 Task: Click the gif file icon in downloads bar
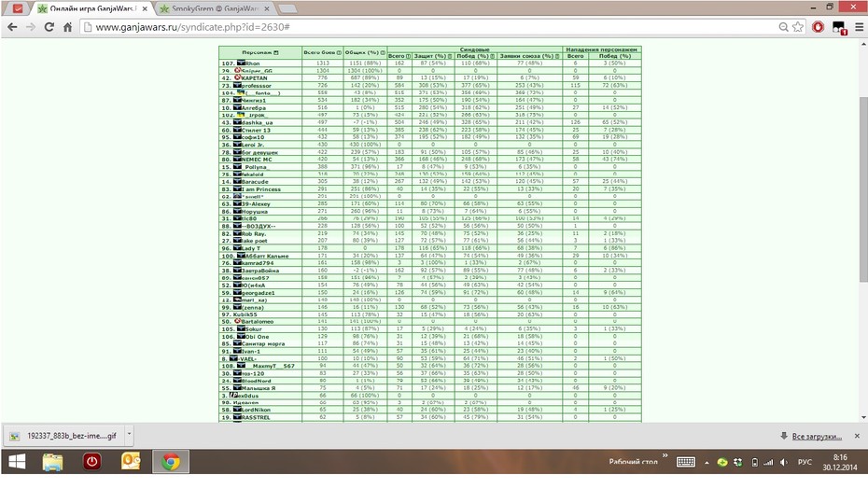click(14, 436)
